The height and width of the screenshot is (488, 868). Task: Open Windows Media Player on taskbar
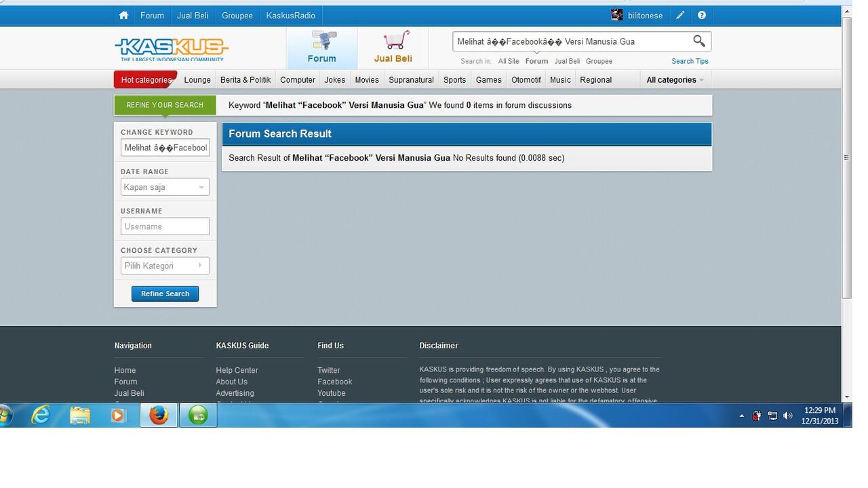119,415
